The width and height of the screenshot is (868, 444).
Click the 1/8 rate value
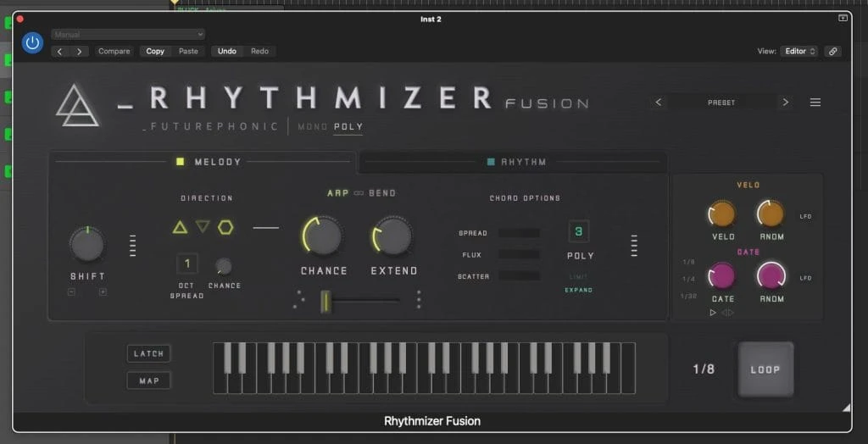pos(704,369)
